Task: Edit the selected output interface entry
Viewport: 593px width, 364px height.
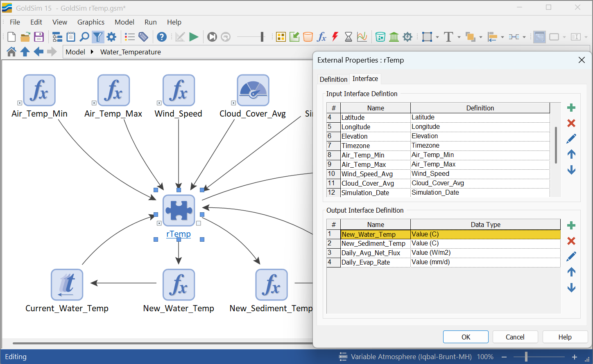Action: pyautogui.click(x=571, y=256)
